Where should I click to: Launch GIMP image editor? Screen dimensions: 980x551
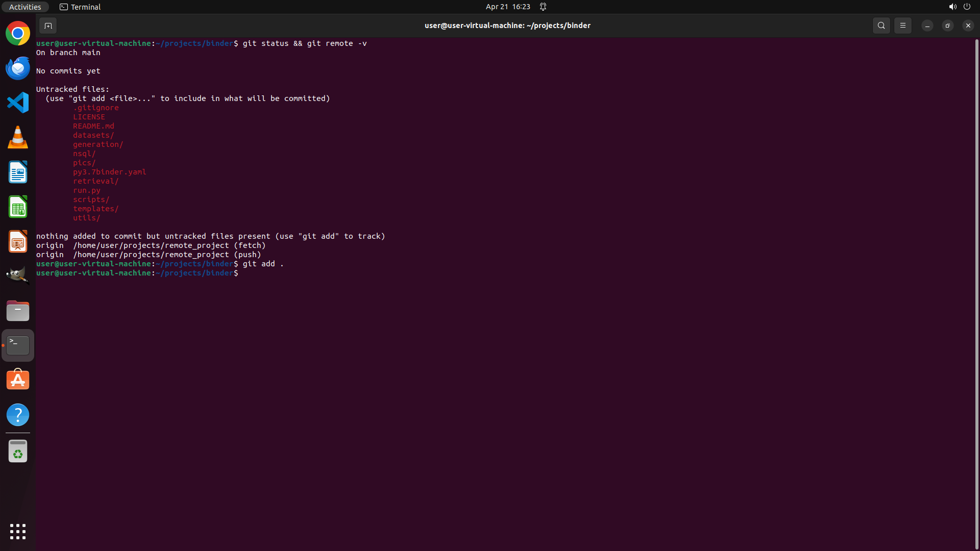pos(18,275)
